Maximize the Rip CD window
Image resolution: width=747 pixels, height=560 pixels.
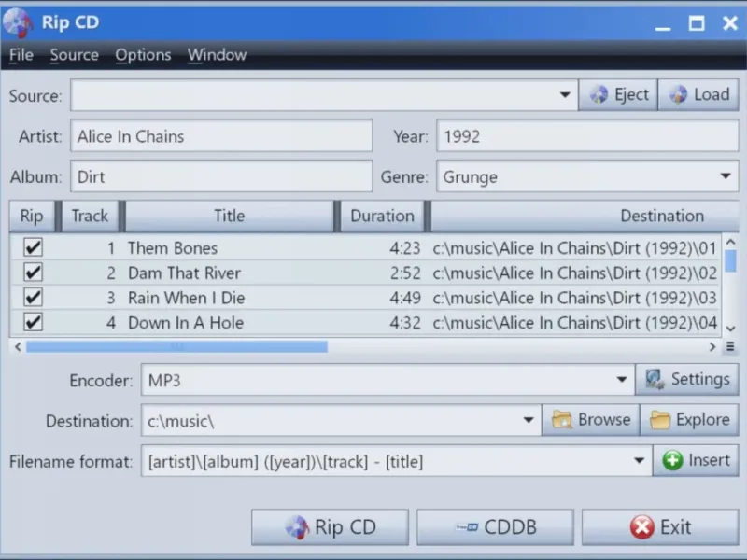coord(697,22)
